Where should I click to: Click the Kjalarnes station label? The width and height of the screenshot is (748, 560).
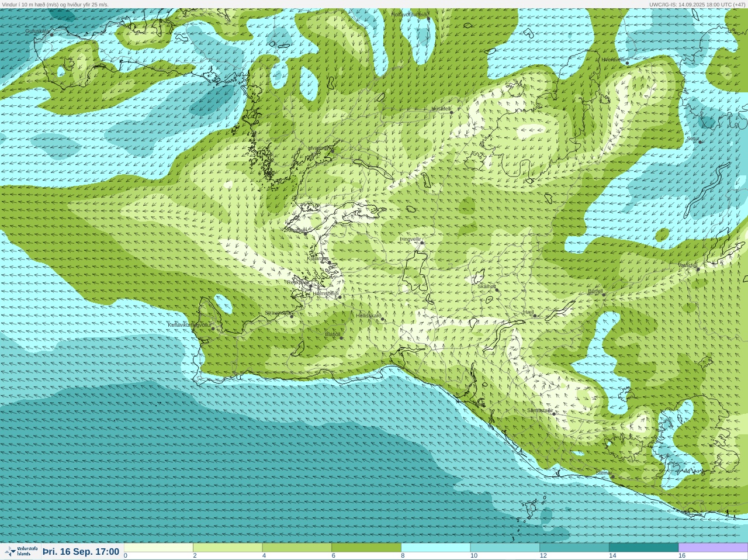point(318,258)
